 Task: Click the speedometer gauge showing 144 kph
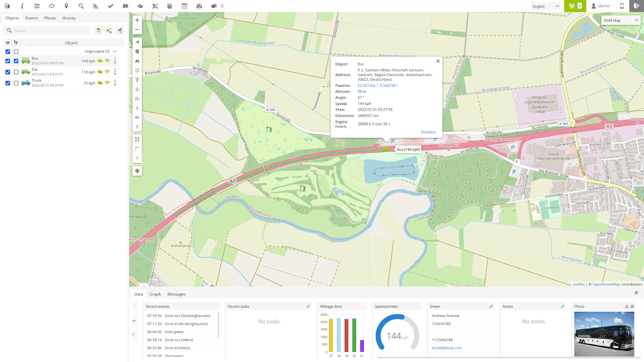(398, 332)
